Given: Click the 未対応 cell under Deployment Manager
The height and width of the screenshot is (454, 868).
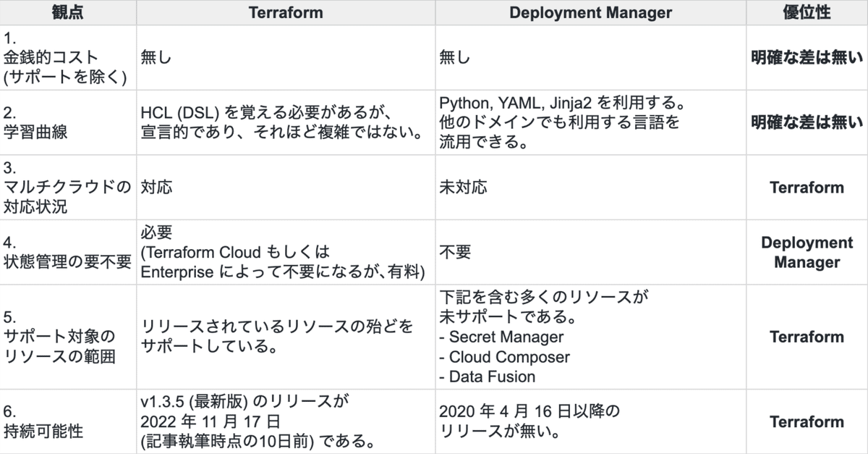Looking at the screenshot, I should [590, 188].
